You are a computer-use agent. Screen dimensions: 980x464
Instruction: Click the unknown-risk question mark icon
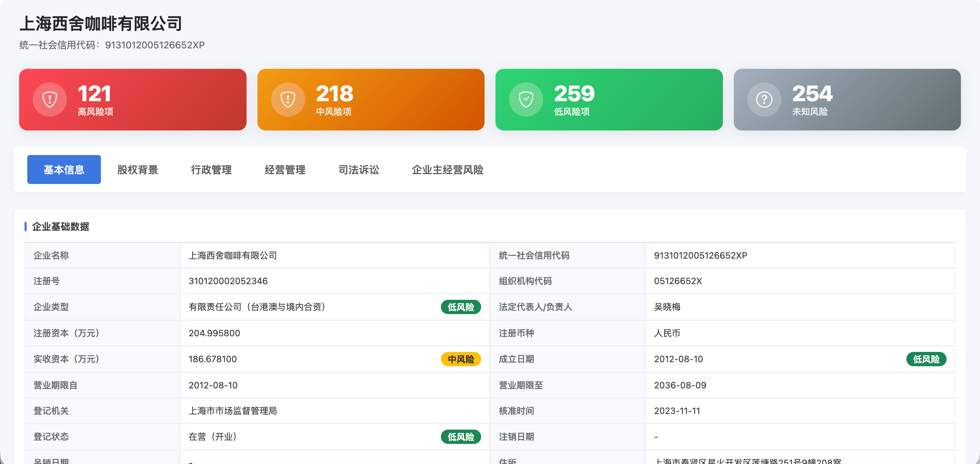pyautogui.click(x=764, y=99)
